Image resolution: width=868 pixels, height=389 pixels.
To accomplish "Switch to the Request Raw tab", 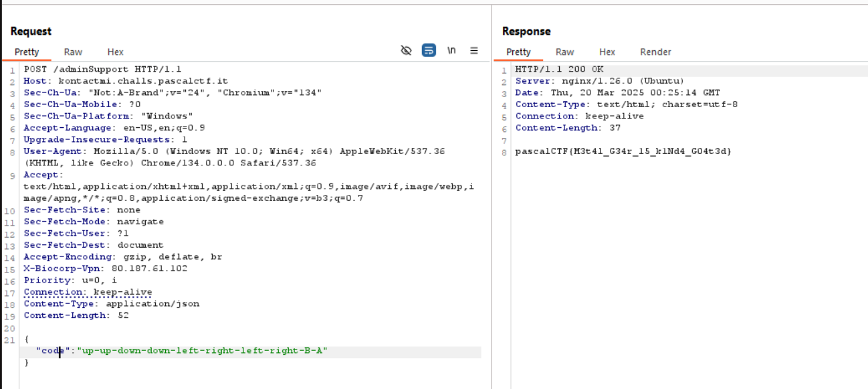I will pyautogui.click(x=73, y=52).
